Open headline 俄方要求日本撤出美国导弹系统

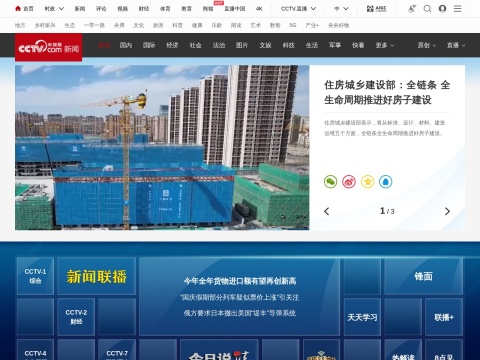[240, 313]
